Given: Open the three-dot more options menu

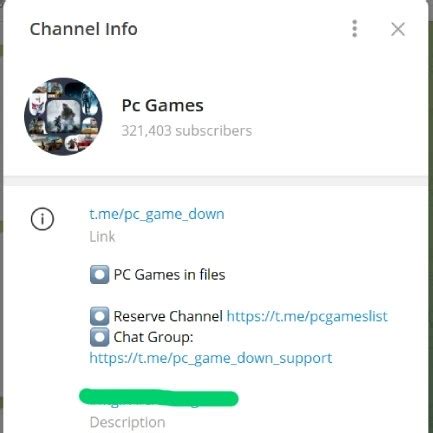Looking at the screenshot, I should 355,29.
